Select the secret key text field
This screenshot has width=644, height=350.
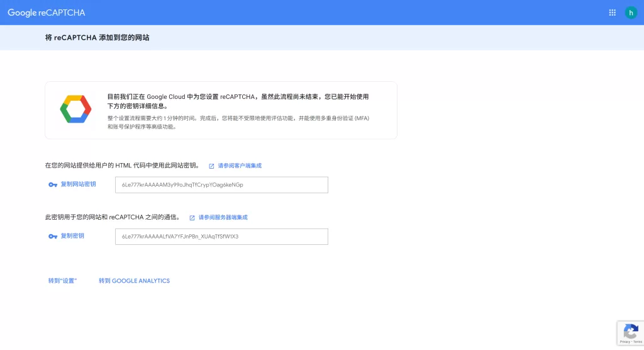click(x=221, y=237)
